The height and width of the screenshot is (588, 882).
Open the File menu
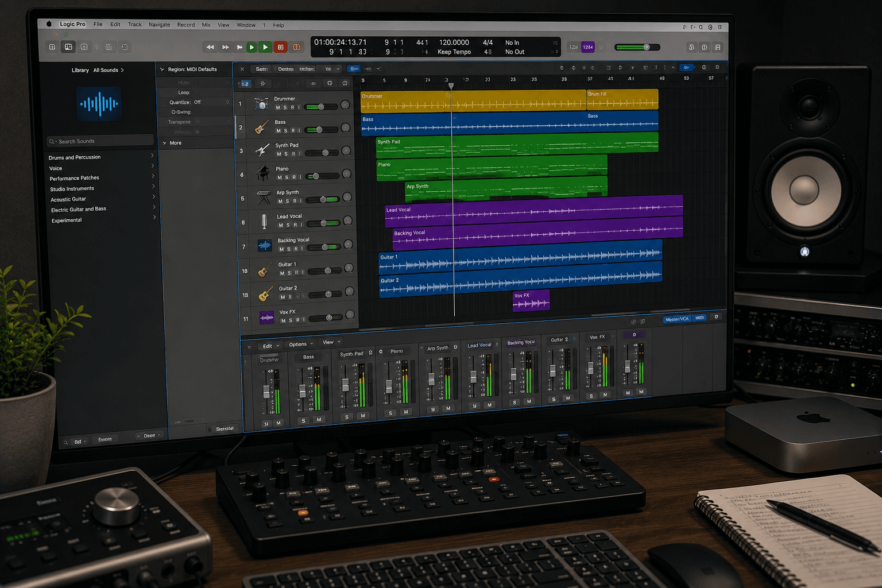pyautogui.click(x=98, y=24)
